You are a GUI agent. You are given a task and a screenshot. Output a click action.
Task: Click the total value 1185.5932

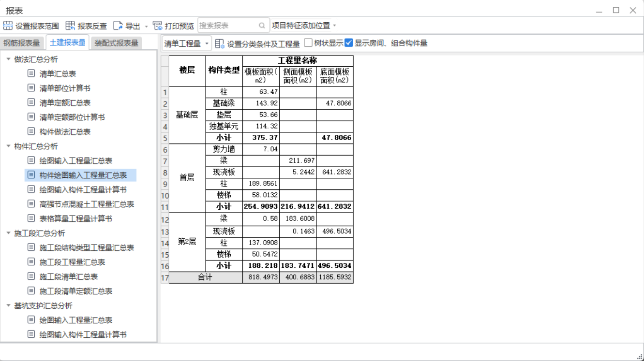335,277
